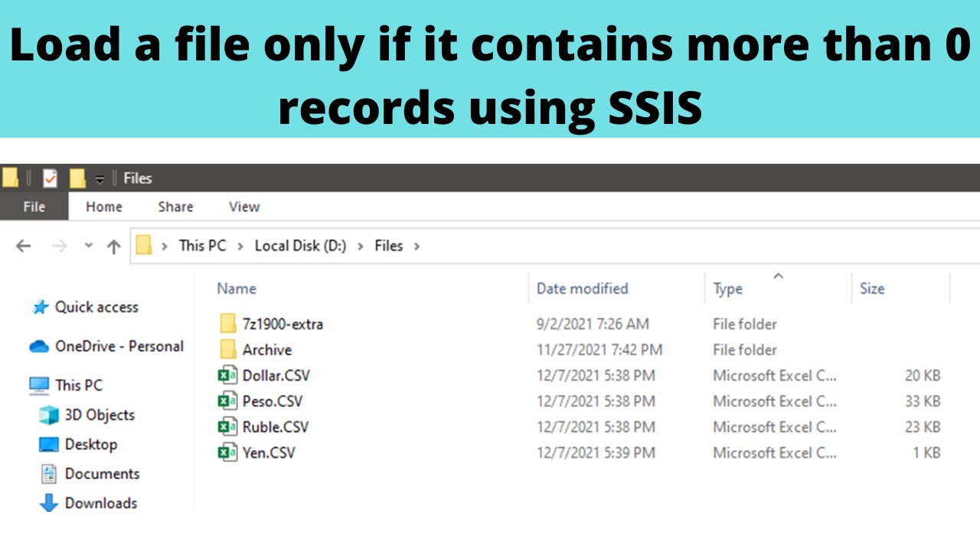The width and height of the screenshot is (980, 551).
Task: Click the 33 KB size of Peso.CSV
Action: pyautogui.click(x=923, y=401)
